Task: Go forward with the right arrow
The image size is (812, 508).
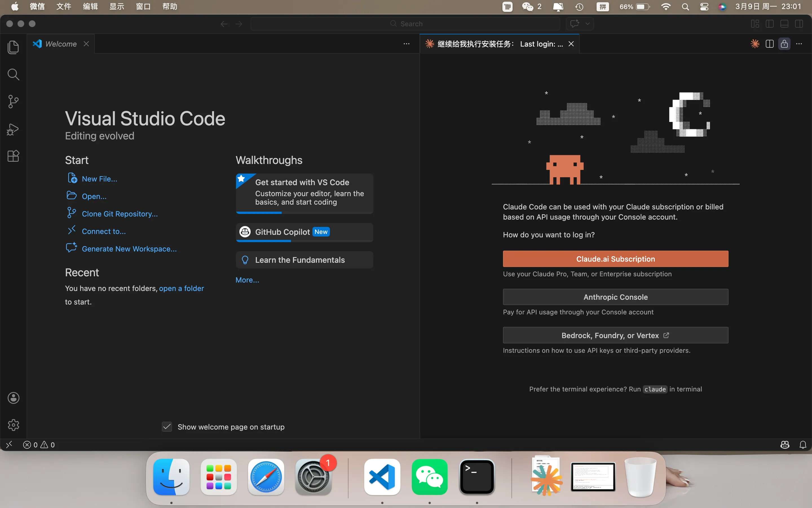Action: tap(239, 24)
